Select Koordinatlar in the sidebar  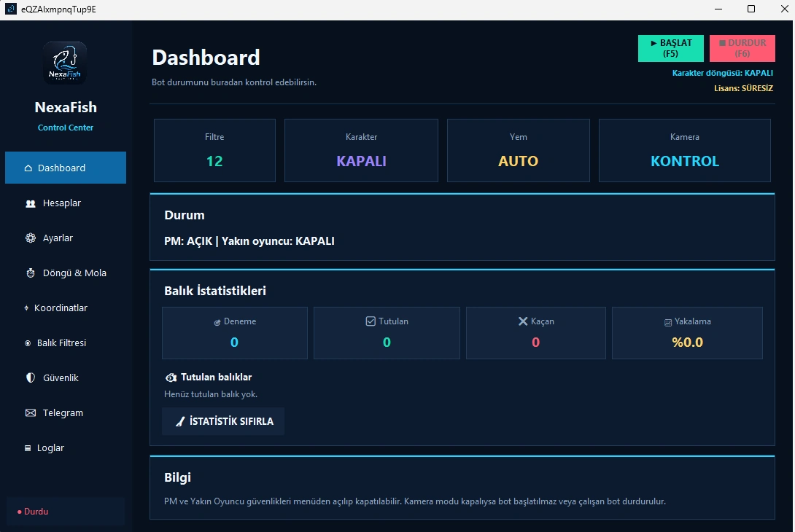[x=66, y=308]
